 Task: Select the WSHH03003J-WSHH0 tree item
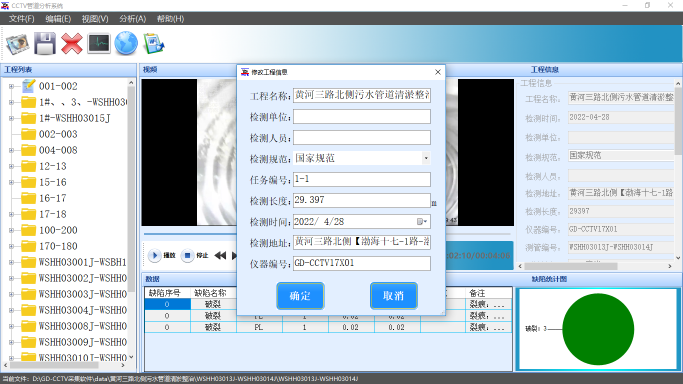pyautogui.click(x=82, y=294)
